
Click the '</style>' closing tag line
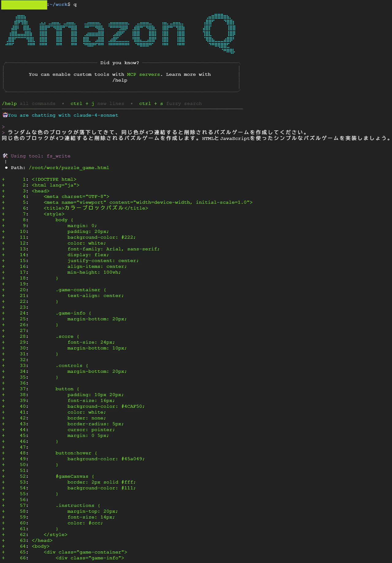55,534
